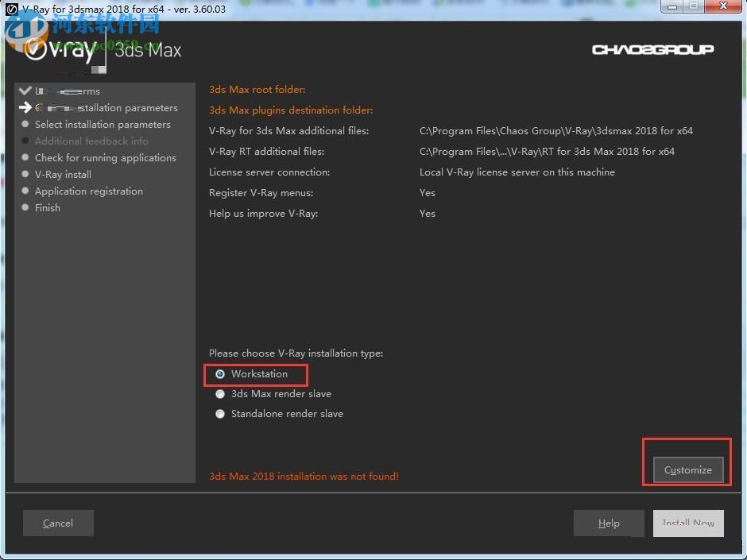Minimize the installer window

672,6
